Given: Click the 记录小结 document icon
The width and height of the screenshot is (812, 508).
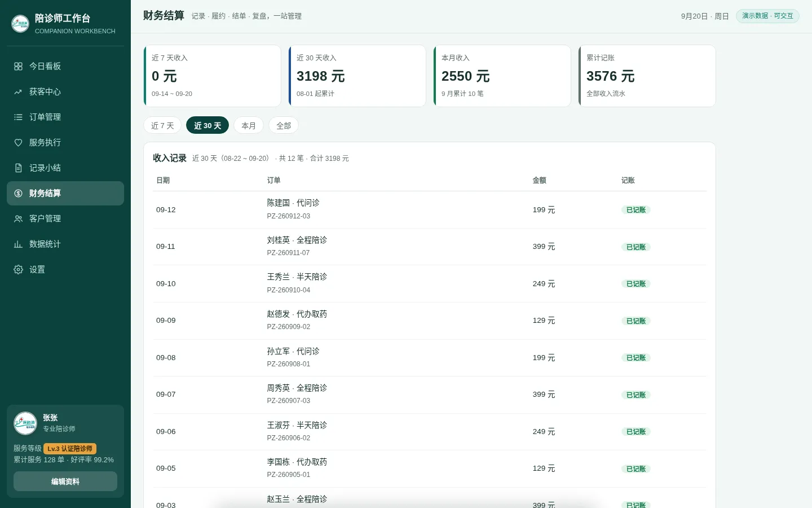Looking at the screenshot, I should click(x=18, y=168).
